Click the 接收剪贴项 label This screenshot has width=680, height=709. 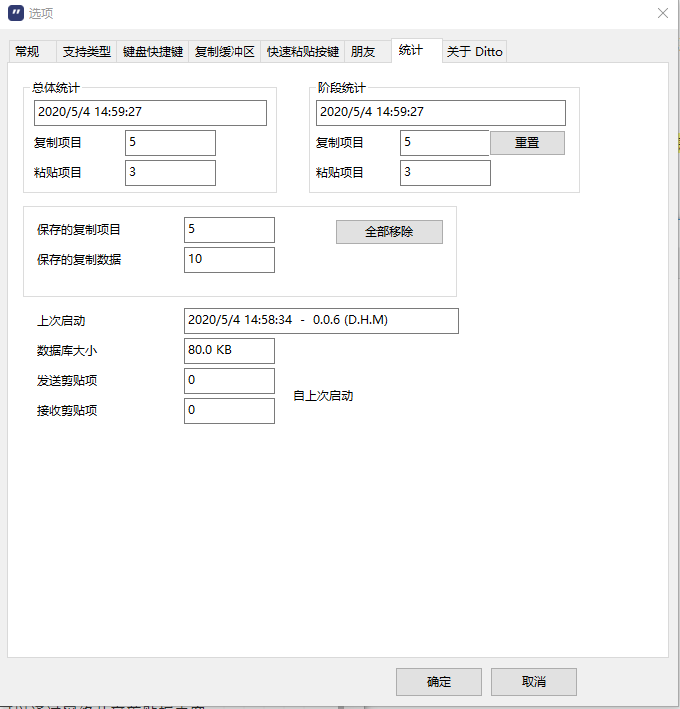click(x=67, y=411)
